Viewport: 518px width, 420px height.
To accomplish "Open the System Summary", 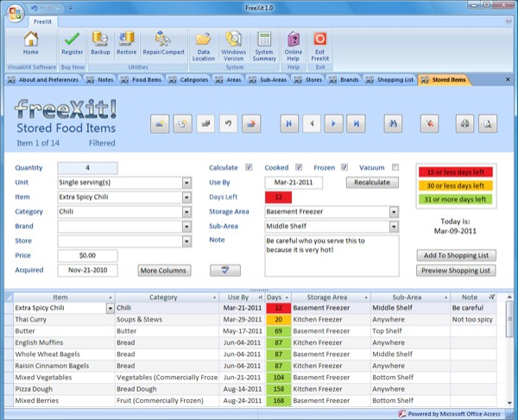I will pyautogui.click(x=263, y=42).
